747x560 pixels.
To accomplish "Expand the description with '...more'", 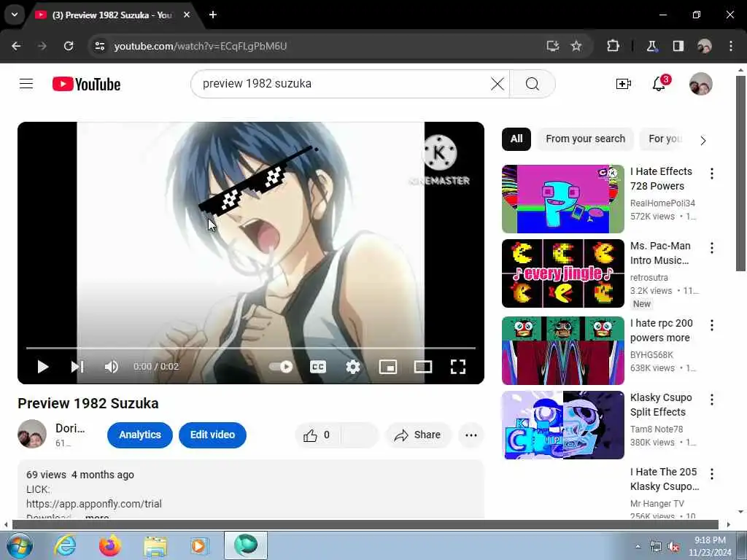I will click(x=97, y=517).
